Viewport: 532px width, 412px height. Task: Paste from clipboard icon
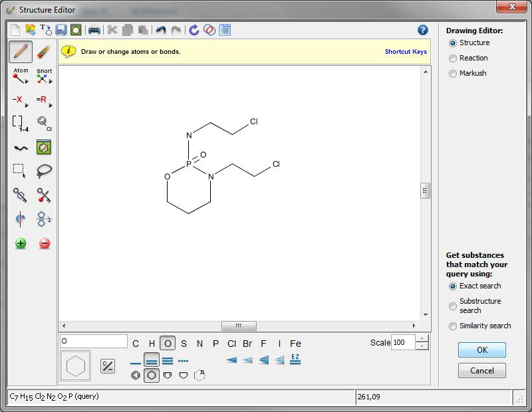[143, 30]
